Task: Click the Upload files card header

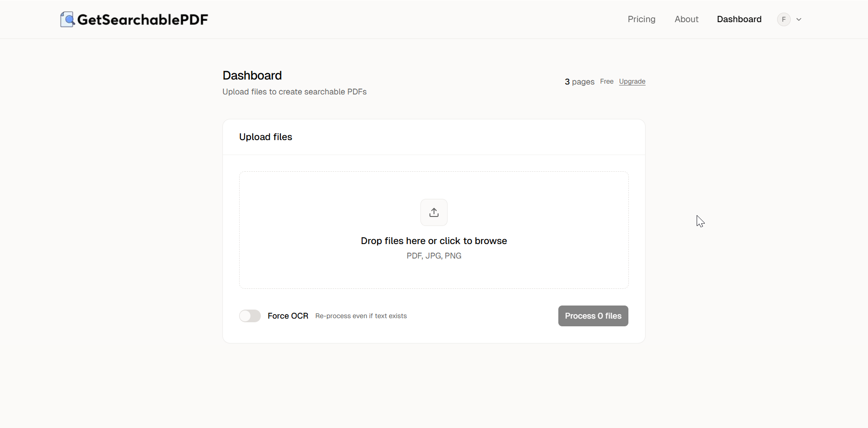Action: pos(266,136)
